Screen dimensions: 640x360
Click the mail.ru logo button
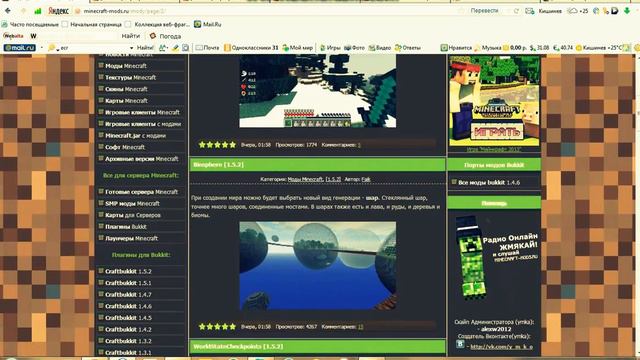(x=20, y=48)
